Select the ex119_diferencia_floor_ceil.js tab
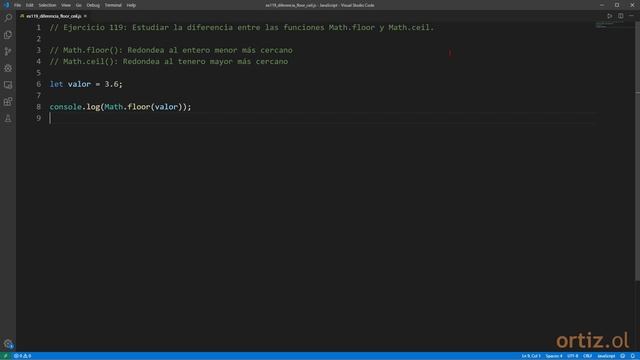Viewport: 640px width, 360px height. [53, 16]
